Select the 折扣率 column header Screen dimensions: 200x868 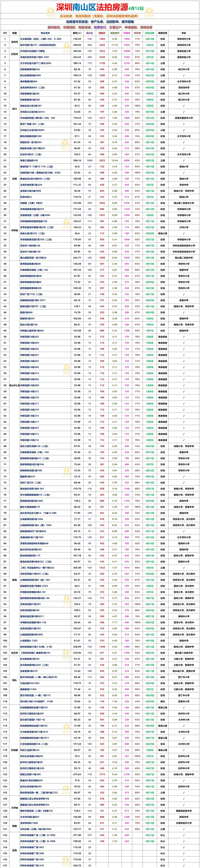tap(138, 33)
